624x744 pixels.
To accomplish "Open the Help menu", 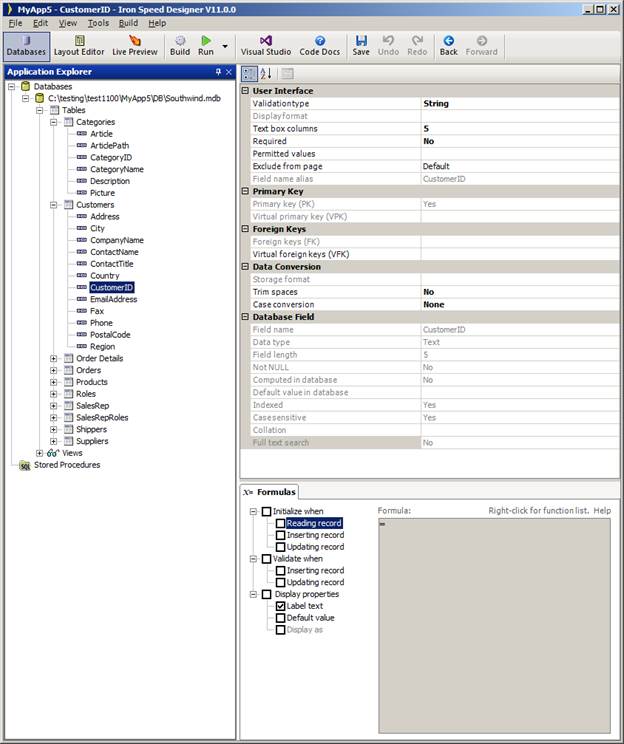I will tap(157, 23).
